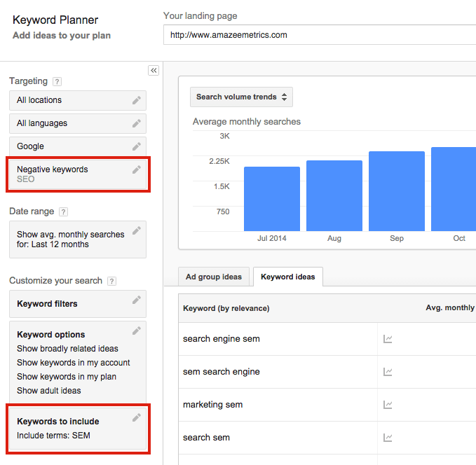Click pencil icon for Keyword filters

[x=137, y=300]
